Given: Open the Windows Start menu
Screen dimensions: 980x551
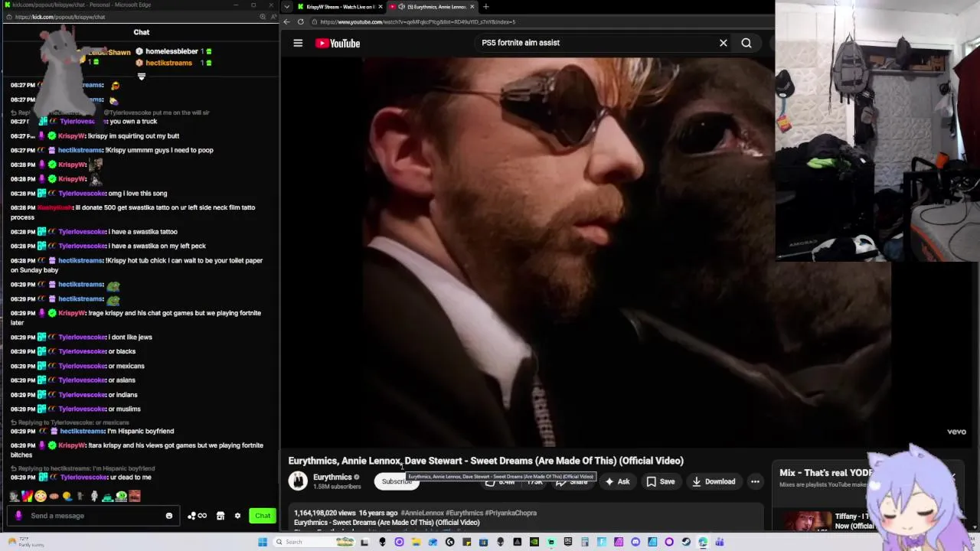Looking at the screenshot, I should tap(263, 542).
